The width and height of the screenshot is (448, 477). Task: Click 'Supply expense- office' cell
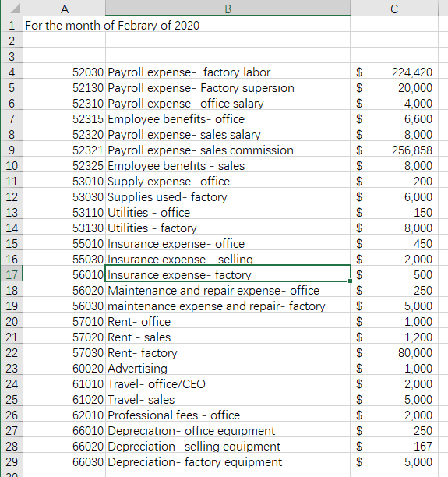click(228, 181)
